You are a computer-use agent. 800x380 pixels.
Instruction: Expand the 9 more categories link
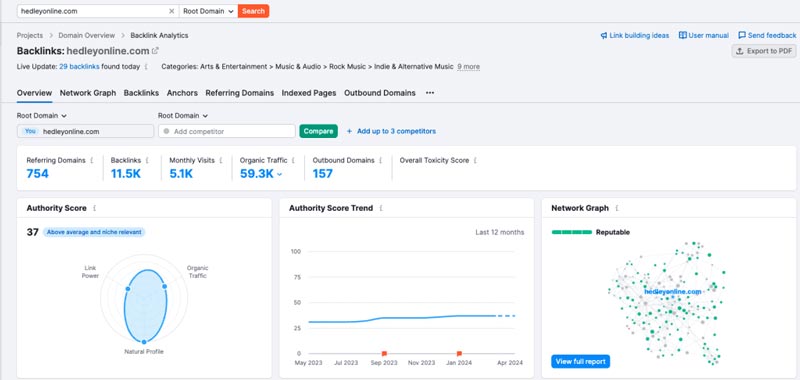pyautogui.click(x=468, y=66)
